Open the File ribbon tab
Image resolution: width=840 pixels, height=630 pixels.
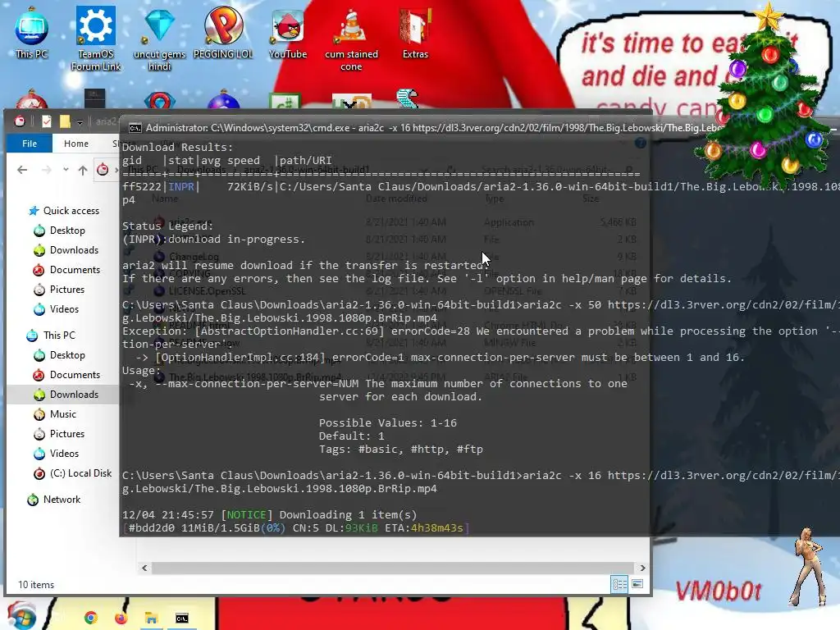(30, 144)
